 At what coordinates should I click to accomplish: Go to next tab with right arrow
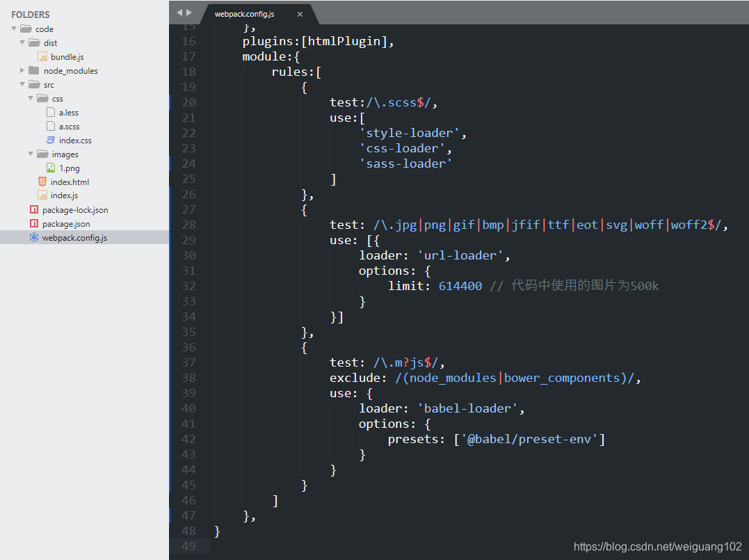189,13
